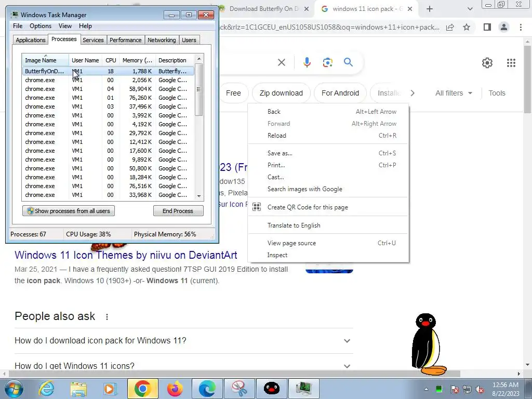Open Windows Media Player taskbar icon
Screen dimensions: 532x399
tap(110, 389)
